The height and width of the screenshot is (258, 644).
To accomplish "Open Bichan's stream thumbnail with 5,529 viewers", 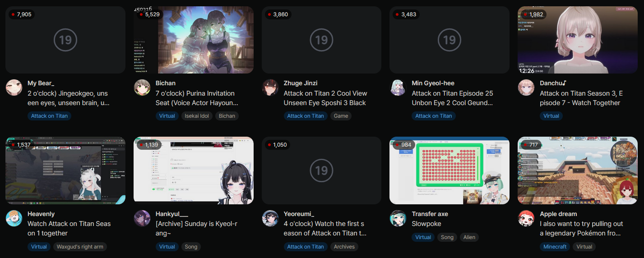I will (194, 40).
